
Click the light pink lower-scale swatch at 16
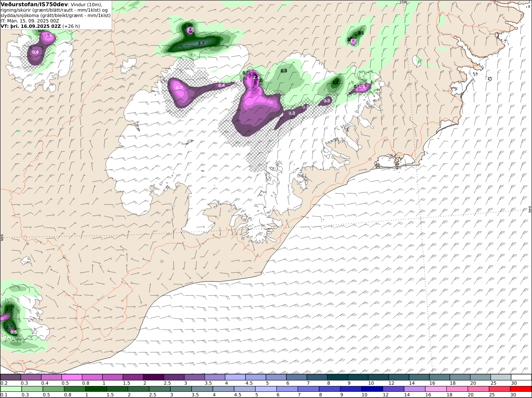click(436, 389)
